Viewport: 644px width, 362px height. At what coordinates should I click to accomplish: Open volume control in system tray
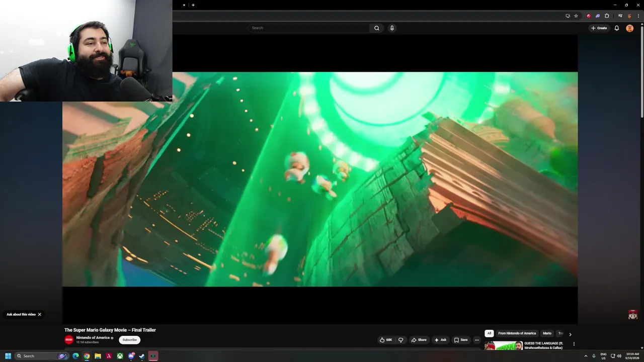pos(619,356)
